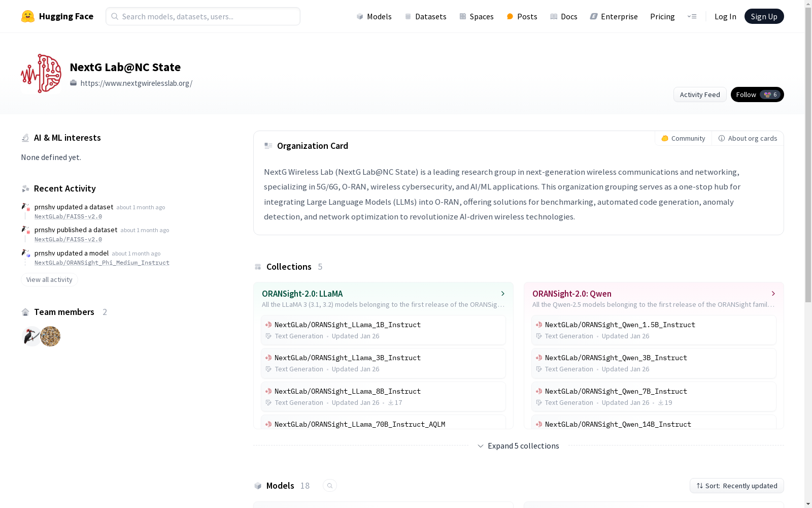Open the Sort: Recently updated dropdown

pos(736,486)
